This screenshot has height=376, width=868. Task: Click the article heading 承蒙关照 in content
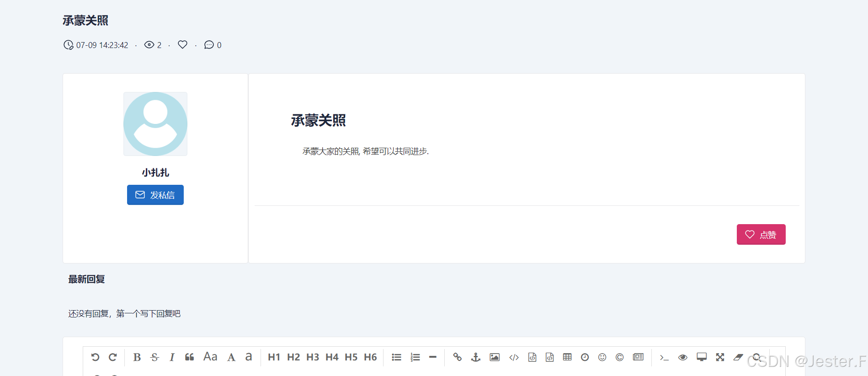(319, 120)
